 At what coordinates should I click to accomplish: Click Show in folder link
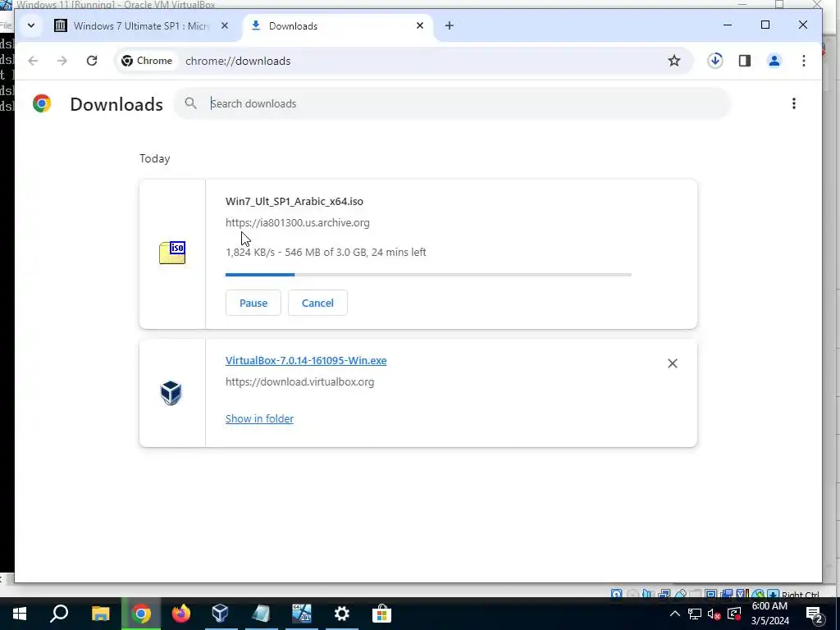pyautogui.click(x=259, y=419)
